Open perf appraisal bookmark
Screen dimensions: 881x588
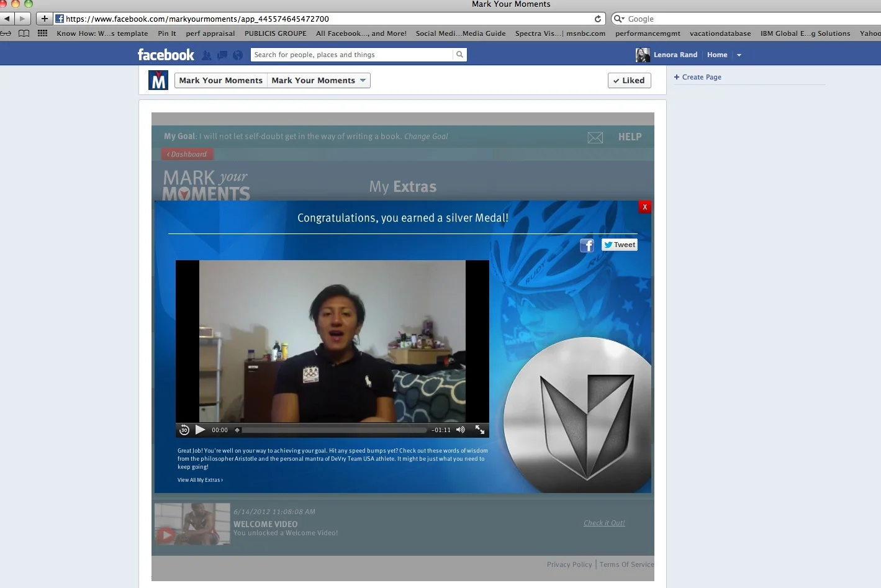point(210,34)
